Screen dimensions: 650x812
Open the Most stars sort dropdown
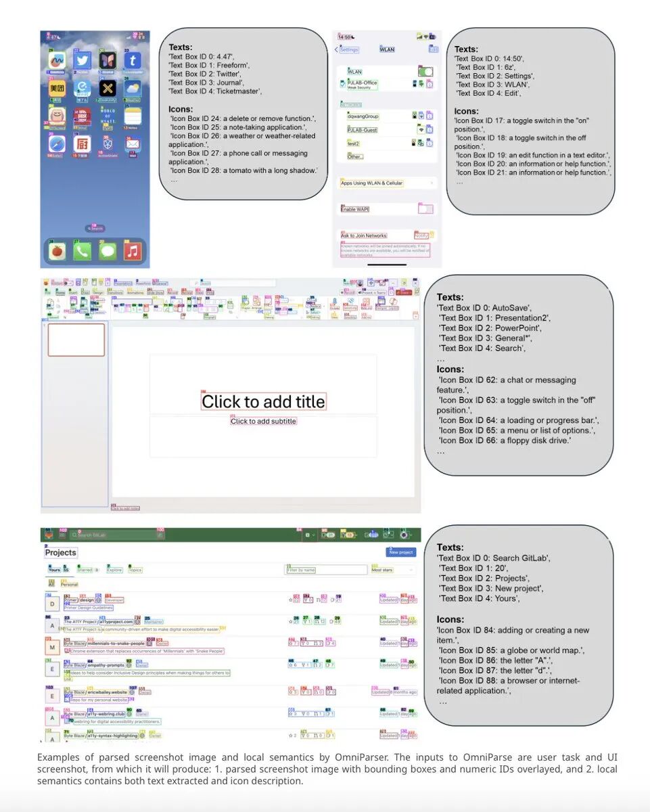381,570
